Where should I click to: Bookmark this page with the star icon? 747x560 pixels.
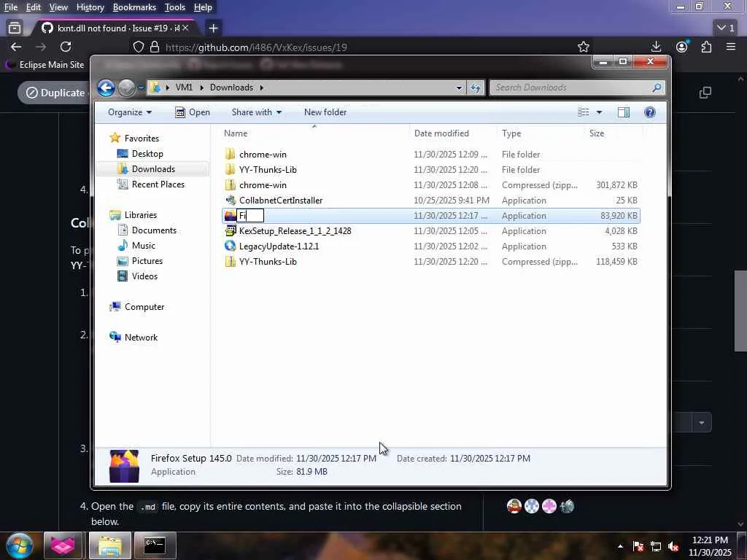click(x=583, y=47)
